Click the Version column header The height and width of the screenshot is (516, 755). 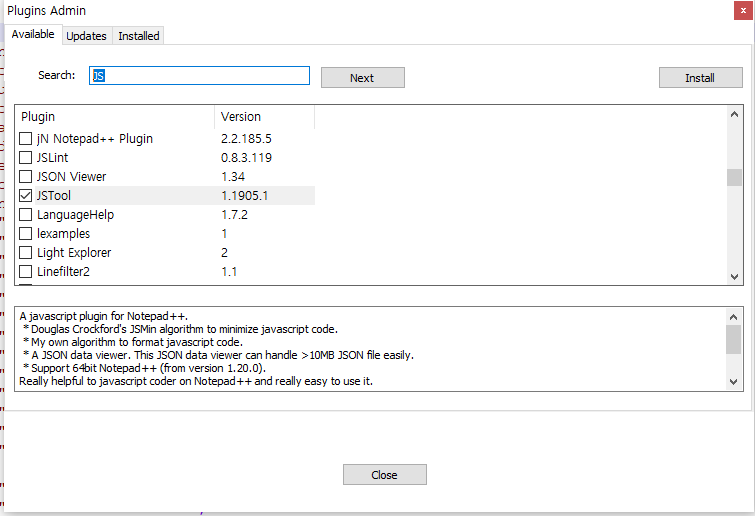click(x=264, y=117)
